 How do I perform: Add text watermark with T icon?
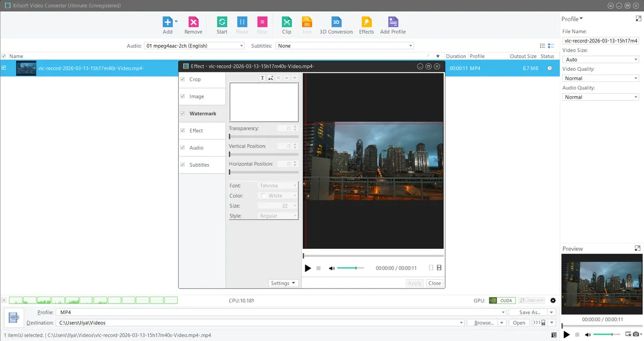pos(262,78)
